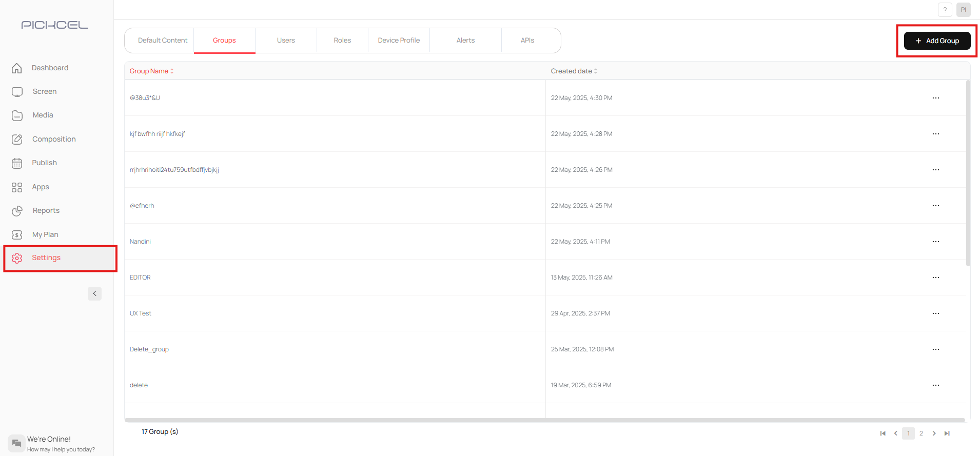Open the Nandini group link
The width and height of the screenshot is (980, 456).
140,242
